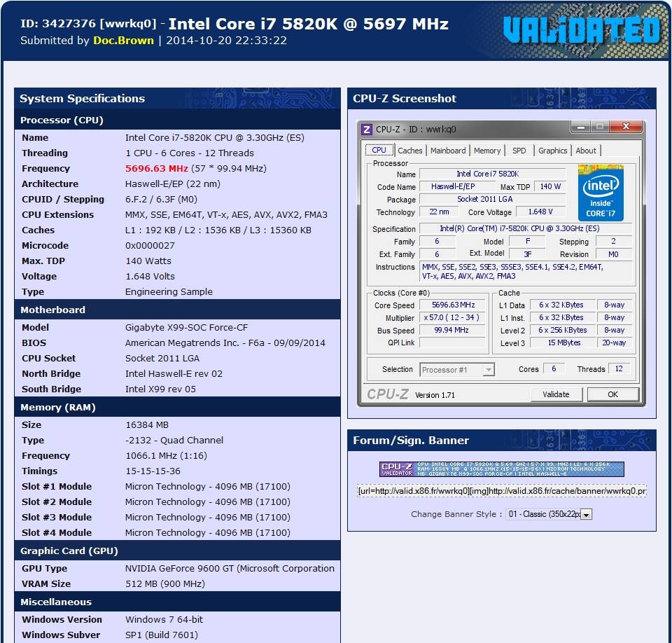Click the 1066.1 MHz (1:16) memory frequency

pyautogui.click(x=167, y=456)
